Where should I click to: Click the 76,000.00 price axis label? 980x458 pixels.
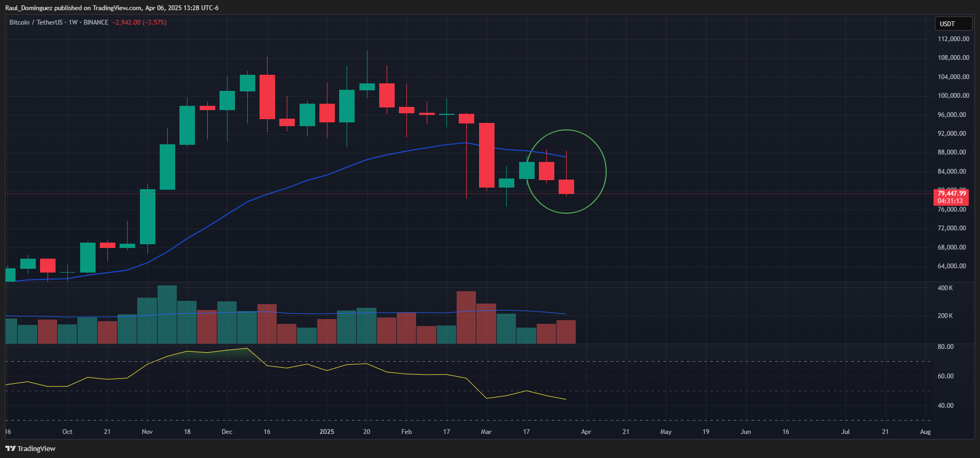tap(952, 209)
